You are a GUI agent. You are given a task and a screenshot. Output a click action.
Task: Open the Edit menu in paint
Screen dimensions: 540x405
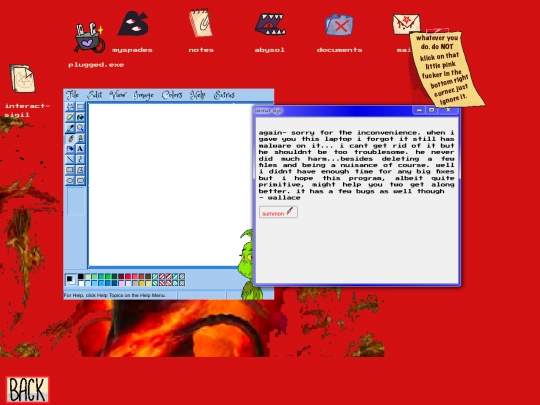94,95
